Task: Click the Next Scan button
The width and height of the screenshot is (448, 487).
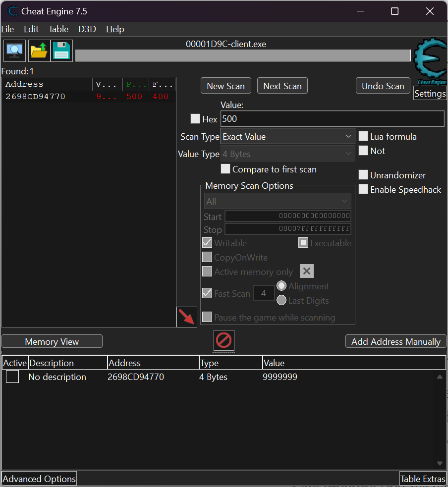Action: (x=282, y=86)
